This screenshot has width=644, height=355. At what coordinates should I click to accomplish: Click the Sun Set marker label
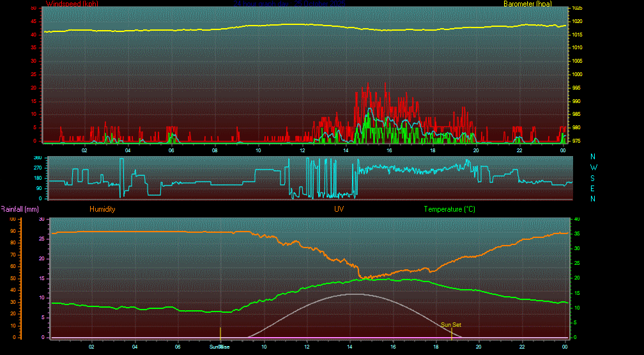451,325
